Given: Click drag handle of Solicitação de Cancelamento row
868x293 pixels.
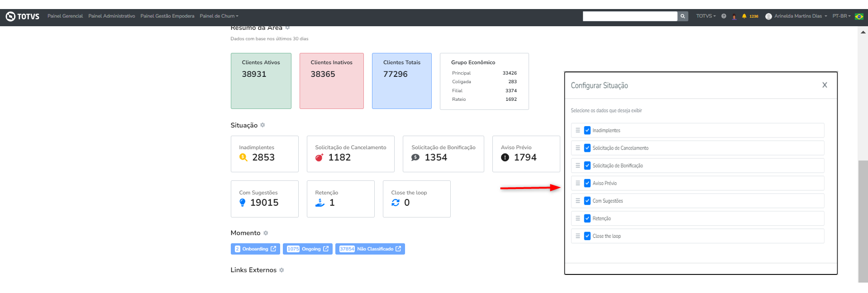Looking at the screenshot, I should (x=578, y=148).
